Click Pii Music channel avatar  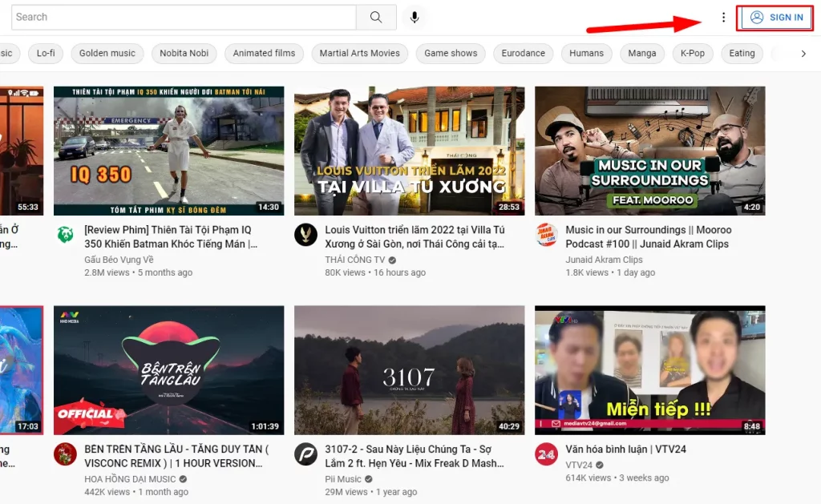point(305,454)
